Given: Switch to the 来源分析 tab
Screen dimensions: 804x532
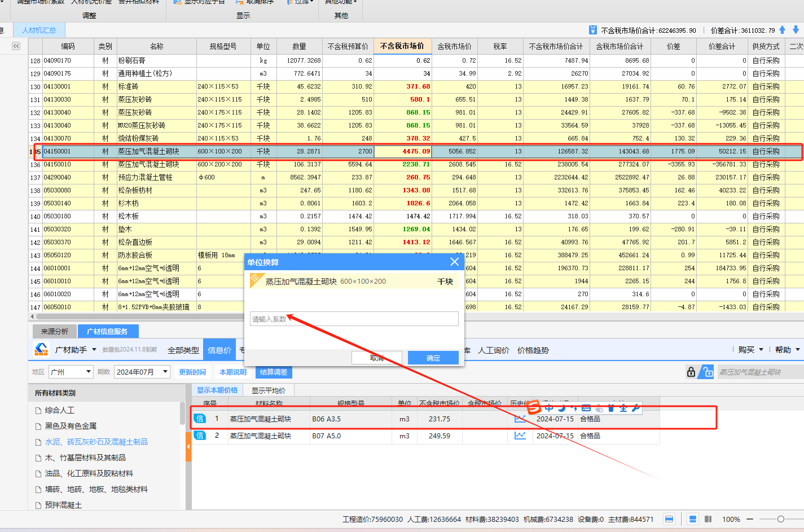Looking at the screenshot, I should click(54, 331).
